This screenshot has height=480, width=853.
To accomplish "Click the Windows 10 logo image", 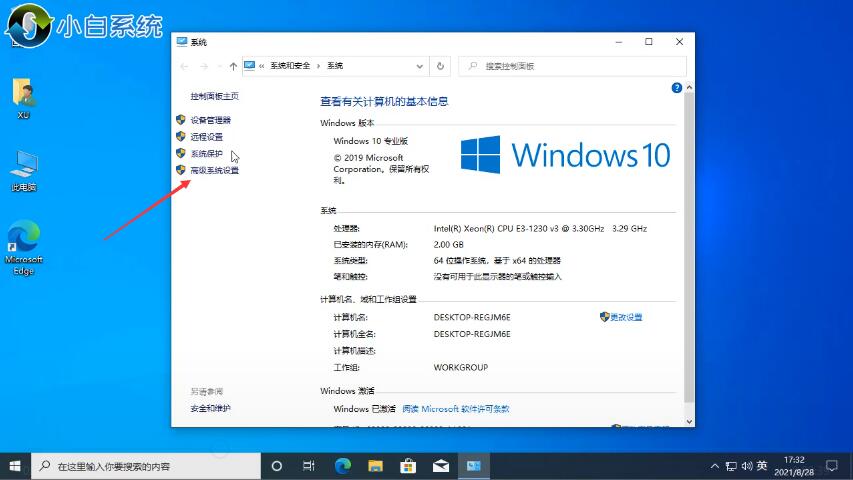I will [x=565, y=155].
